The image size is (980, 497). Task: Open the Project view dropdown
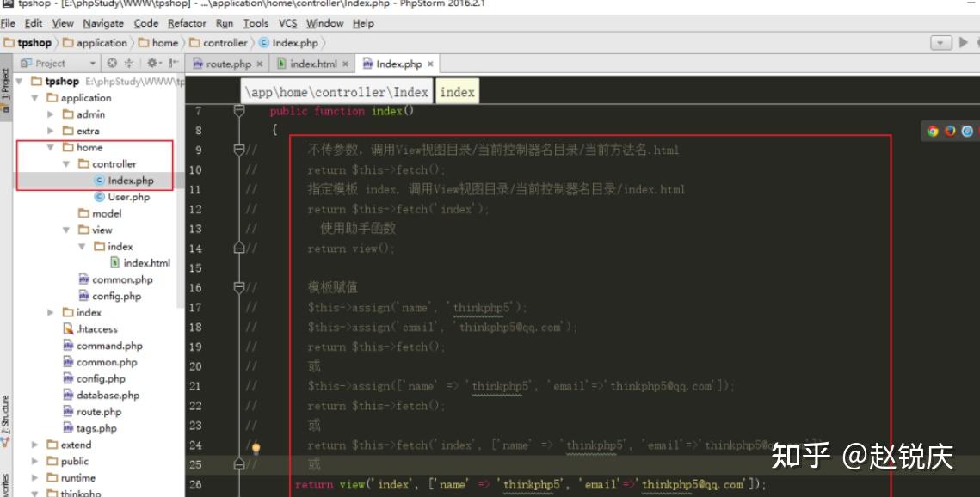(x=93, y=63)
